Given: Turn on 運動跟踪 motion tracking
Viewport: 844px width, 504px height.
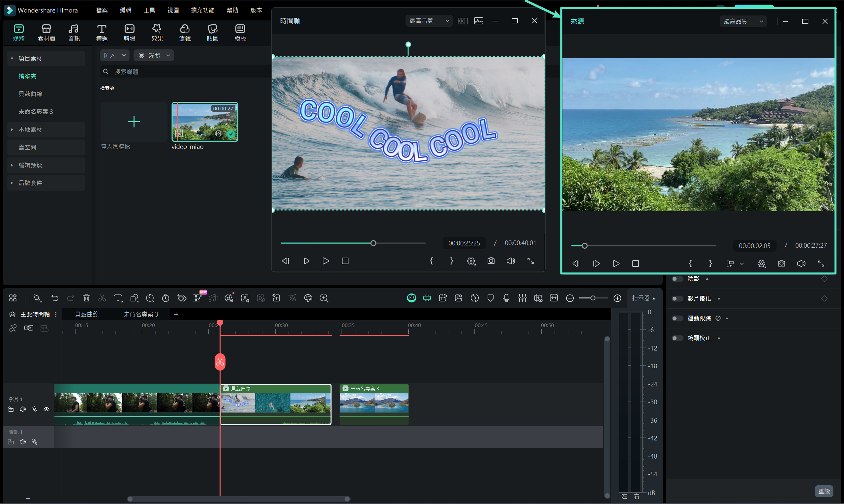Looking at the screenshot, I should [x=677, y=318].
